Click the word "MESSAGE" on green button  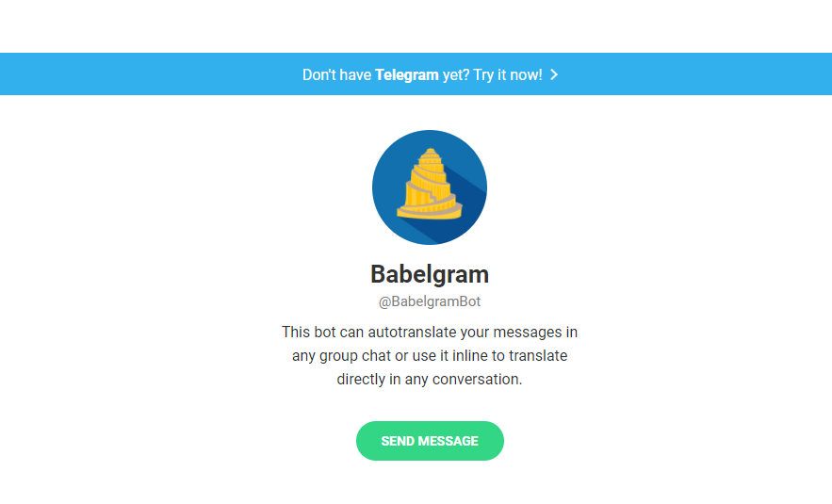coord(448,441)
